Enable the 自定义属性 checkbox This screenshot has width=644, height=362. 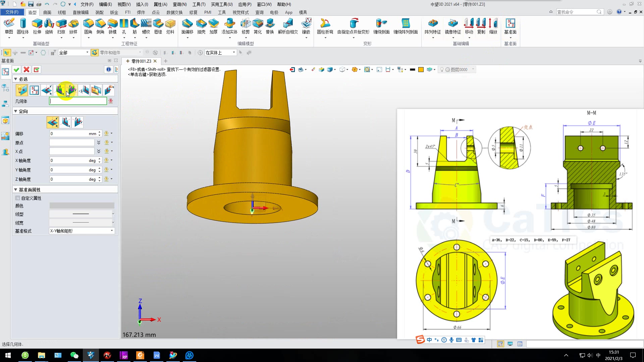click(x=18, y=198)
